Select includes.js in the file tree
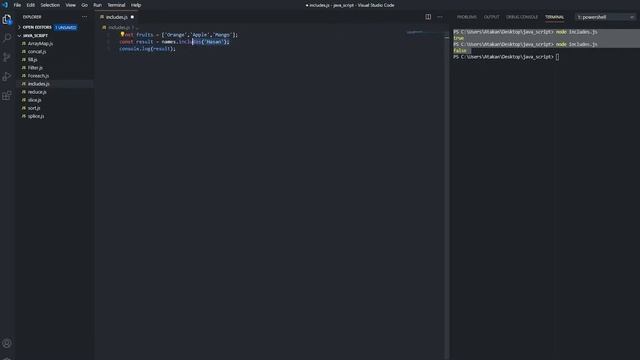Image resolution: width=640 pixels, height=360 pixels. (39, 84)
